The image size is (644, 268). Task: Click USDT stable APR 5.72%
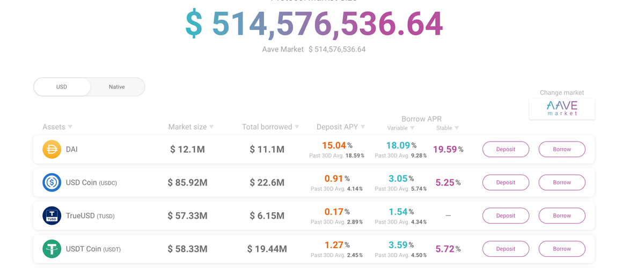(x=448, y=249)
